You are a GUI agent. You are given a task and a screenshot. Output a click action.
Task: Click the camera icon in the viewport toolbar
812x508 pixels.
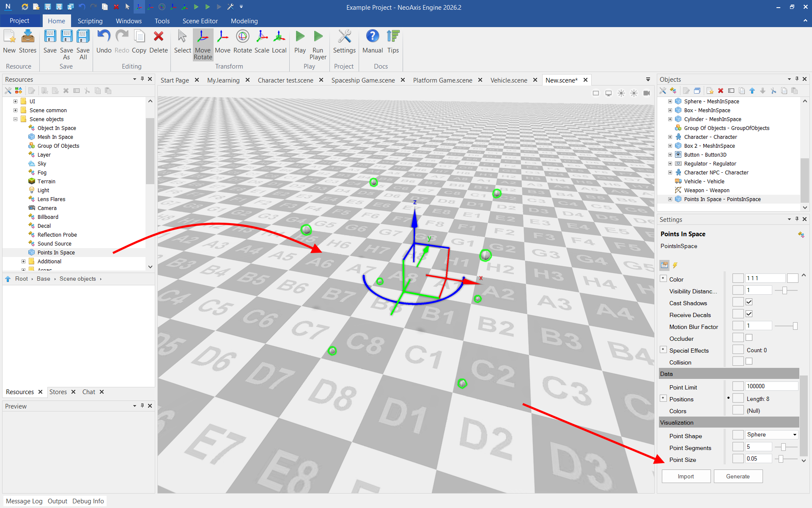coord(647,93)
